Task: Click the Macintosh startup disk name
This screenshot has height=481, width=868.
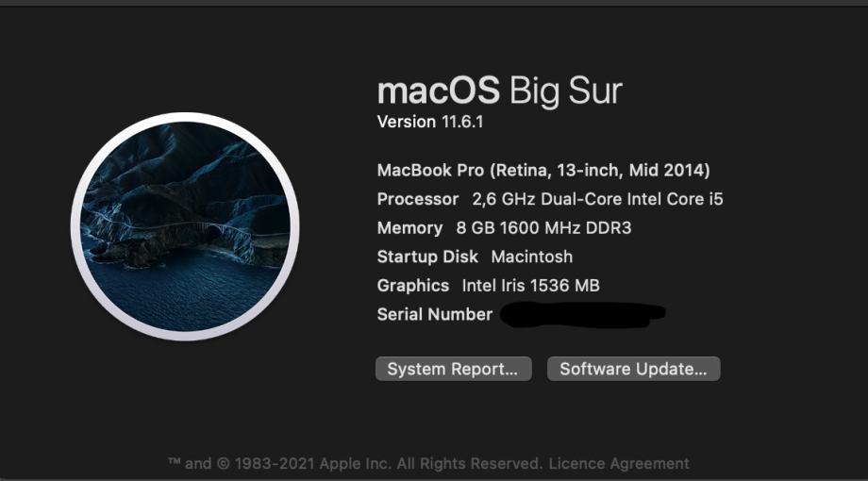Action: [532, 257]
